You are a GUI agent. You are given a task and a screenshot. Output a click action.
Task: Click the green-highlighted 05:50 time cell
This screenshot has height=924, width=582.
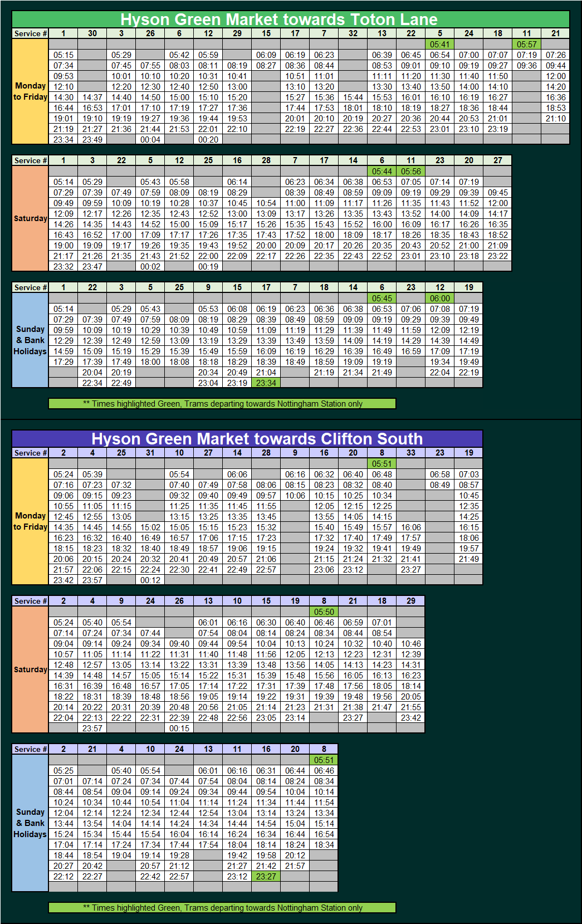(x=324, y=612)
